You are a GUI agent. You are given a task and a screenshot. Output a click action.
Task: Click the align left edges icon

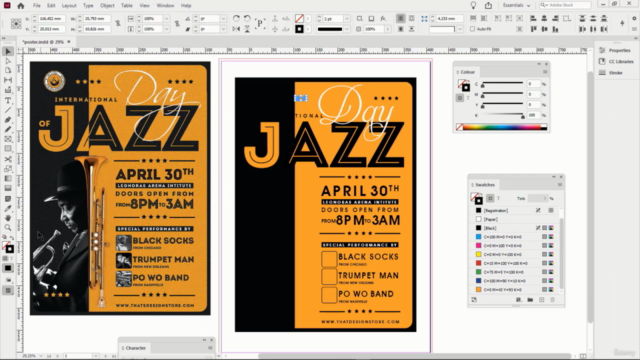point(533,18)
